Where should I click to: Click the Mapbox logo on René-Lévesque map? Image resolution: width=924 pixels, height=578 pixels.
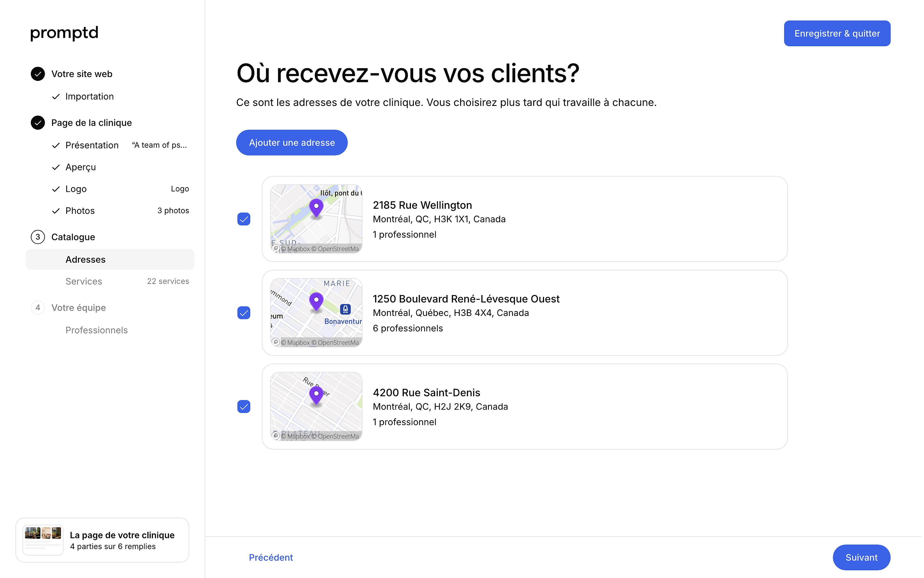(276, 342)
